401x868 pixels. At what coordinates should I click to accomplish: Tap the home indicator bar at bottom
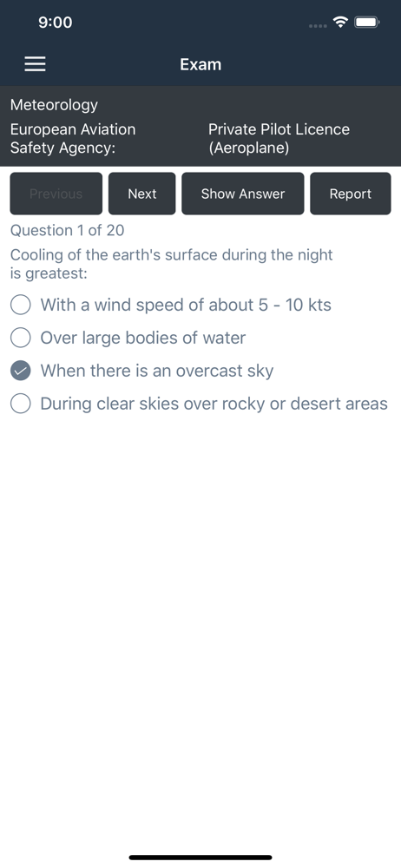click(200, 858)
